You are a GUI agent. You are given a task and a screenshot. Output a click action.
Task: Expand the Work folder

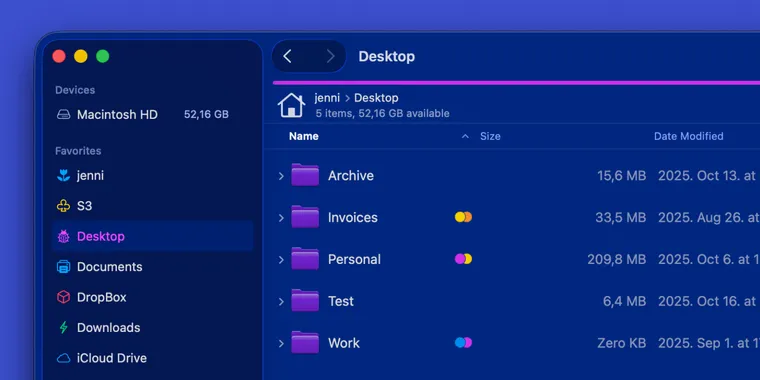pyautogui.click(x=281, y=344)
